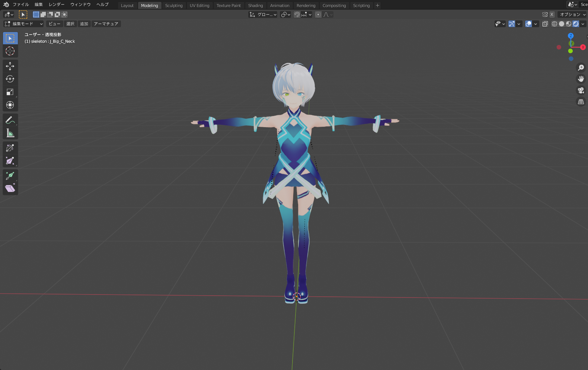Open the editor type dropdown

9,15
